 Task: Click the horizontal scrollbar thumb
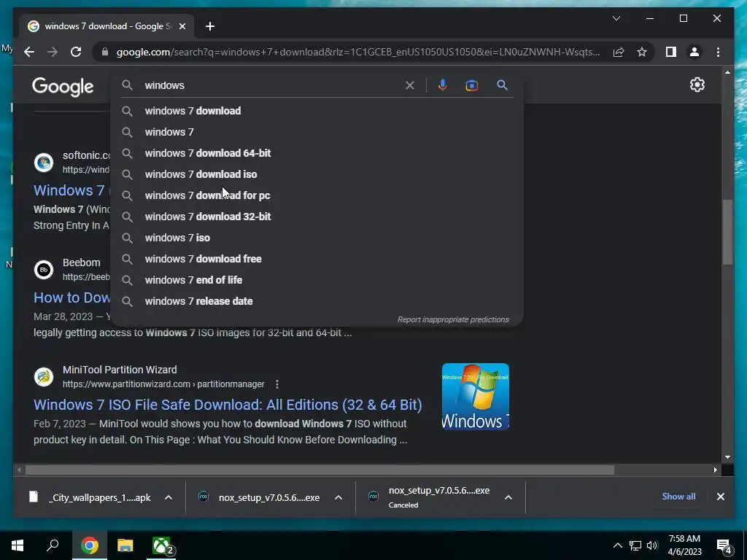[320, 470]
